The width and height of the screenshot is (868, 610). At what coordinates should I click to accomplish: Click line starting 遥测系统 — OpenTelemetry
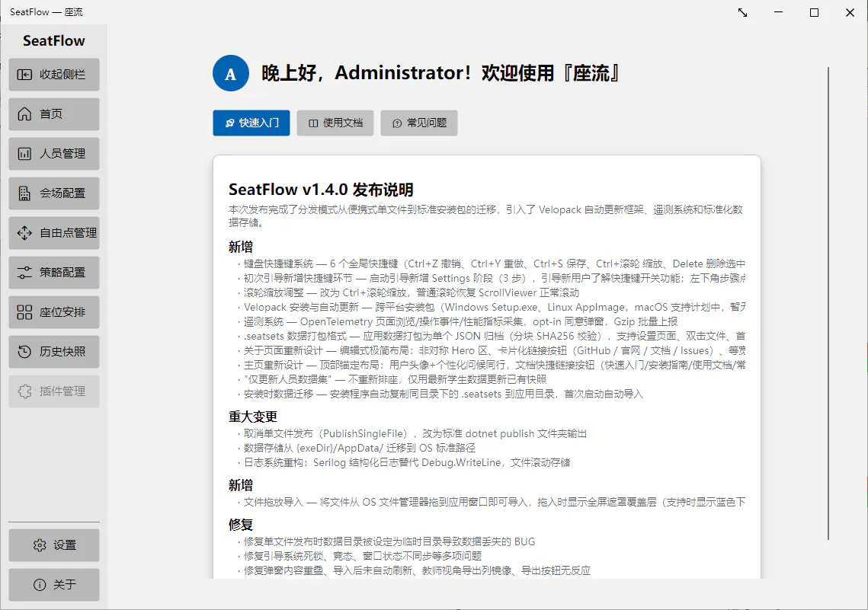coord(457,321)
